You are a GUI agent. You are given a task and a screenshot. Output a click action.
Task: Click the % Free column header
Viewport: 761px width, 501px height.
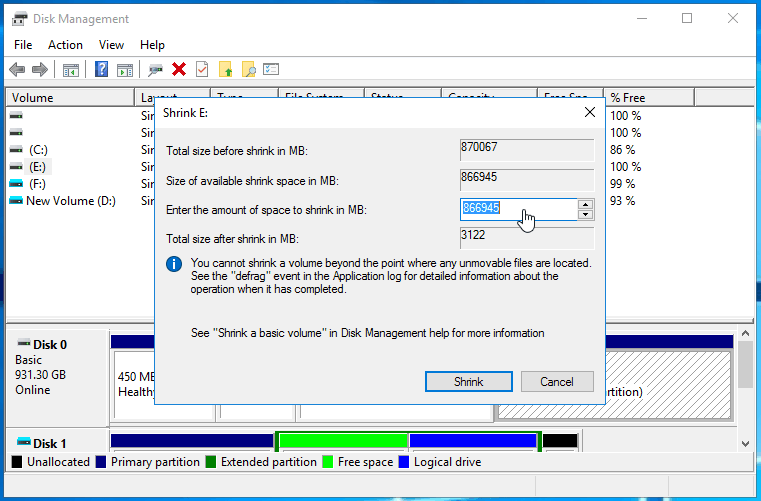649,98
